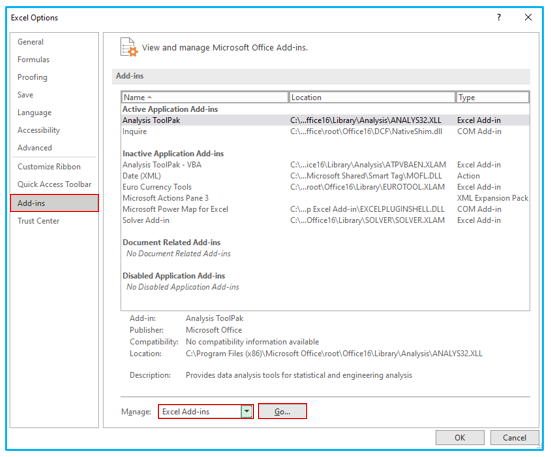
Task: Sort add-ins by Type column header
Action: (x=492, y=97)
